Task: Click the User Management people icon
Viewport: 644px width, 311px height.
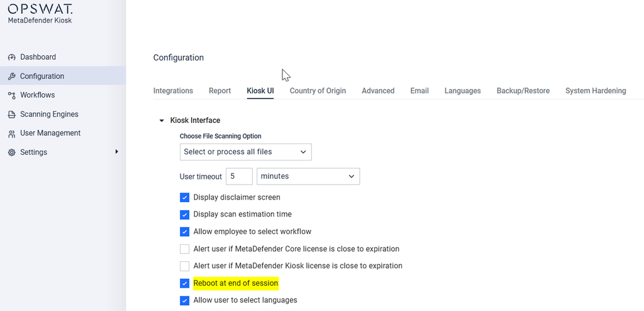Action: click(12, 133)
